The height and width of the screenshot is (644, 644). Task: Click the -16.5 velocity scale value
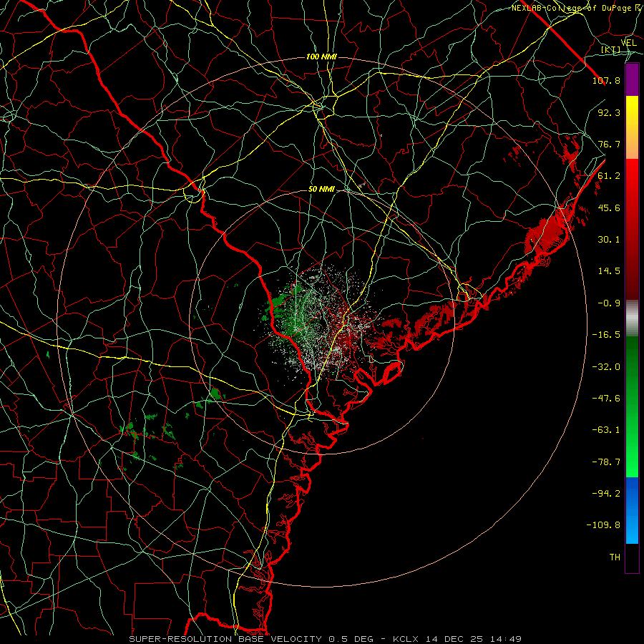[606, 335]
